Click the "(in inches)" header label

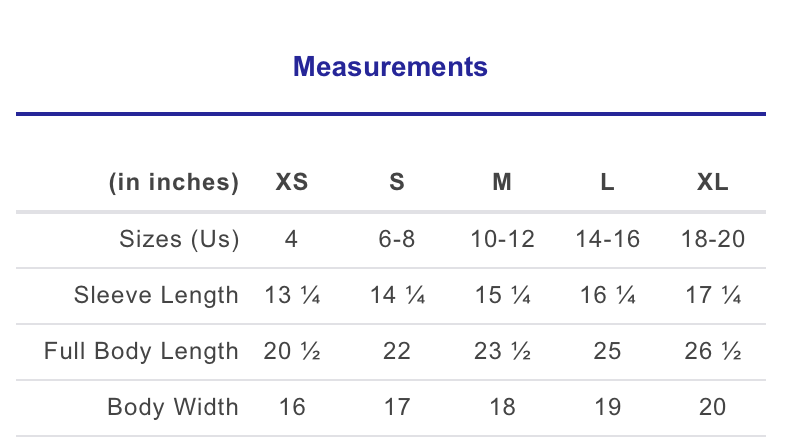(x=174, y=183)
